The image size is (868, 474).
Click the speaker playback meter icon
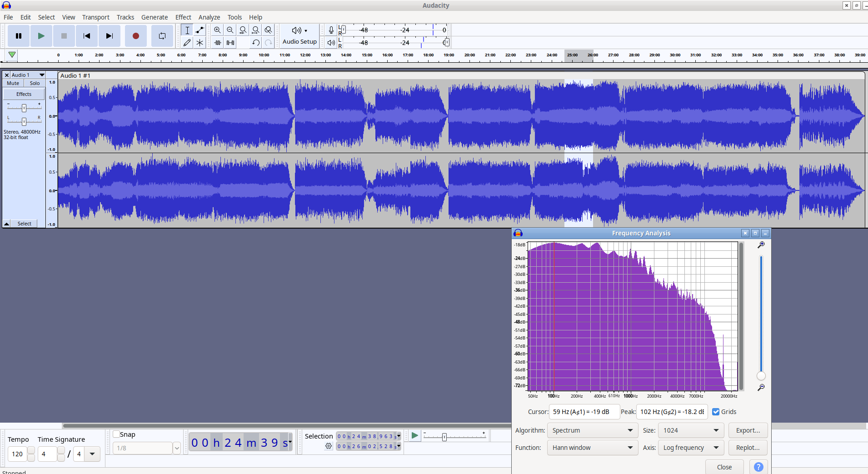pos(331,43)
